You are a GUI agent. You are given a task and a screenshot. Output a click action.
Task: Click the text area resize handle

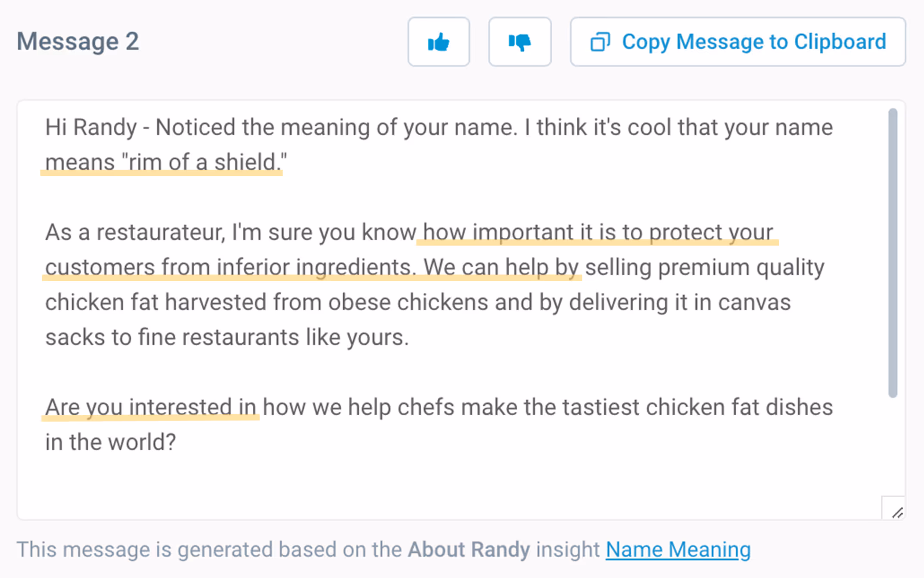(x=897, y=513)
